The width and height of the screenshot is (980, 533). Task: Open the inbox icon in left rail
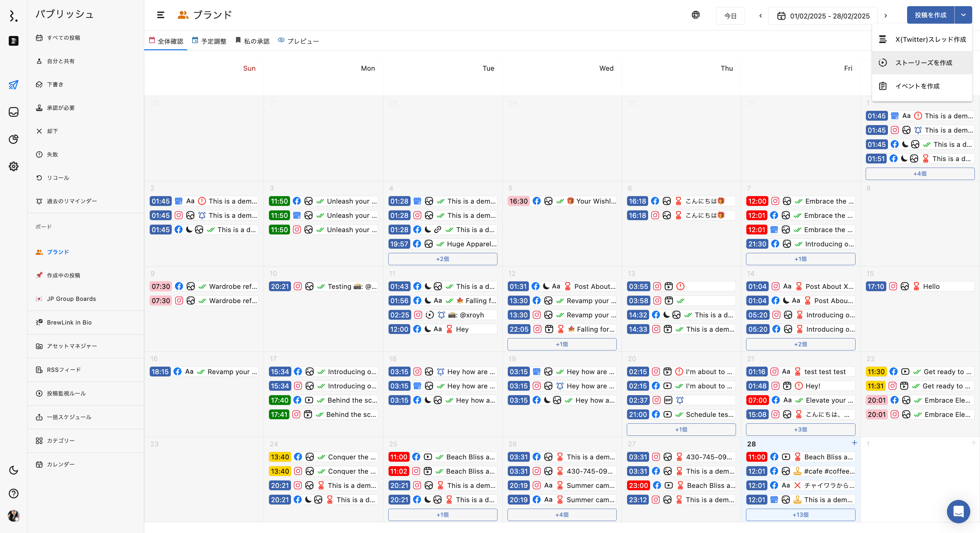[14, 112]
